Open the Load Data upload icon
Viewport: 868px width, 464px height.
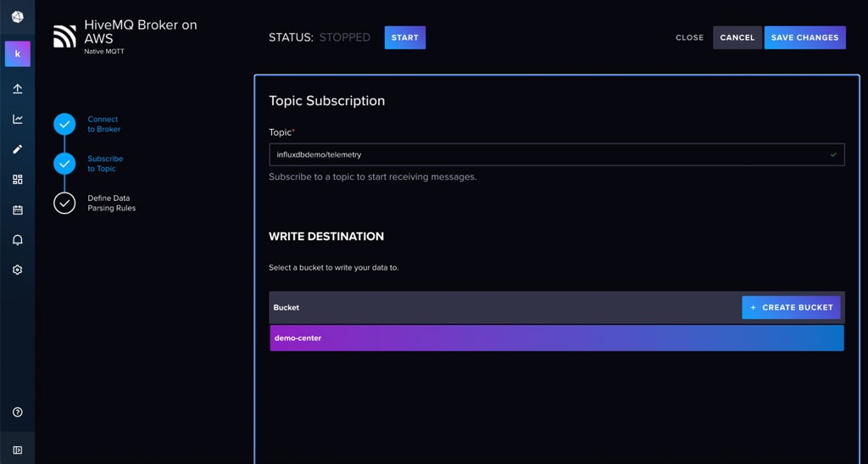pyautogui.click(x=18, y=88)
